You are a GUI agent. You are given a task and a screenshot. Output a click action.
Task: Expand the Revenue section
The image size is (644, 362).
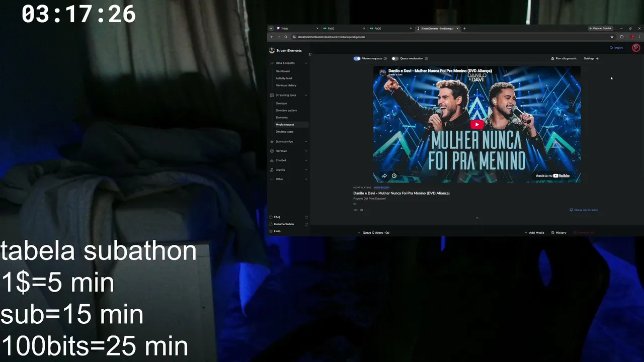306,151
